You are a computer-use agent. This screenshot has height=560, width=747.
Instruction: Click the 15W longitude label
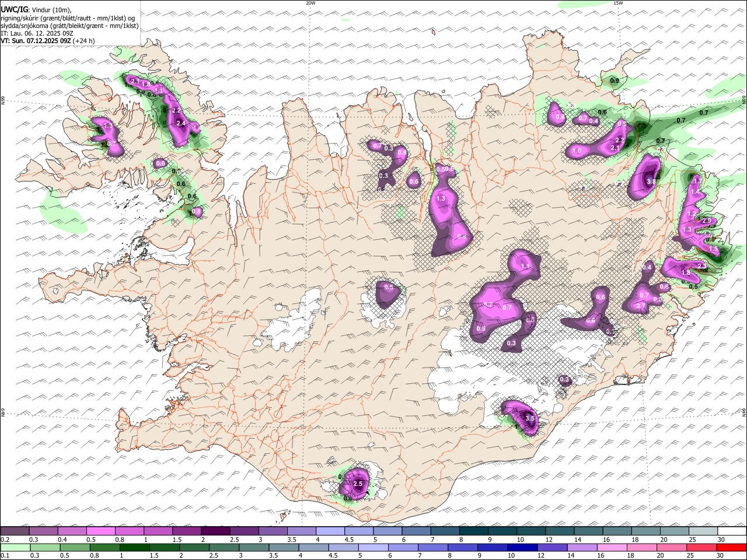(617, 3)
